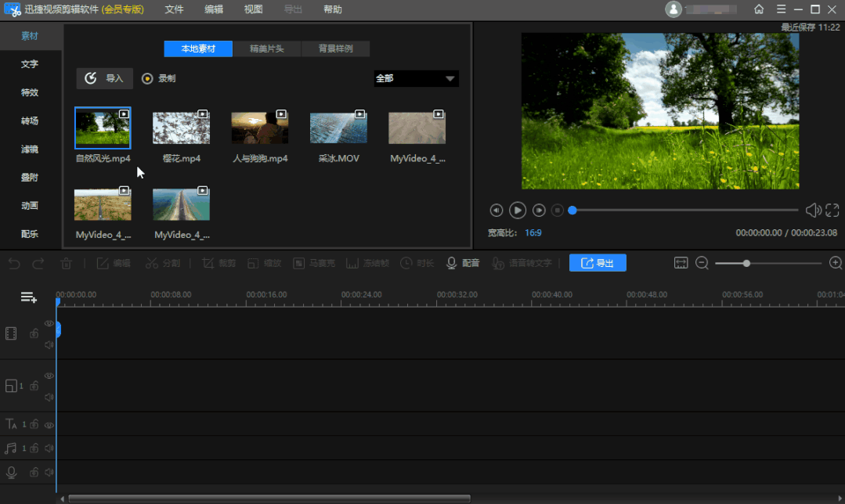Enter fullscreen preview mode
Viewport: 845px width, 504px height.
tap(832, 210)
